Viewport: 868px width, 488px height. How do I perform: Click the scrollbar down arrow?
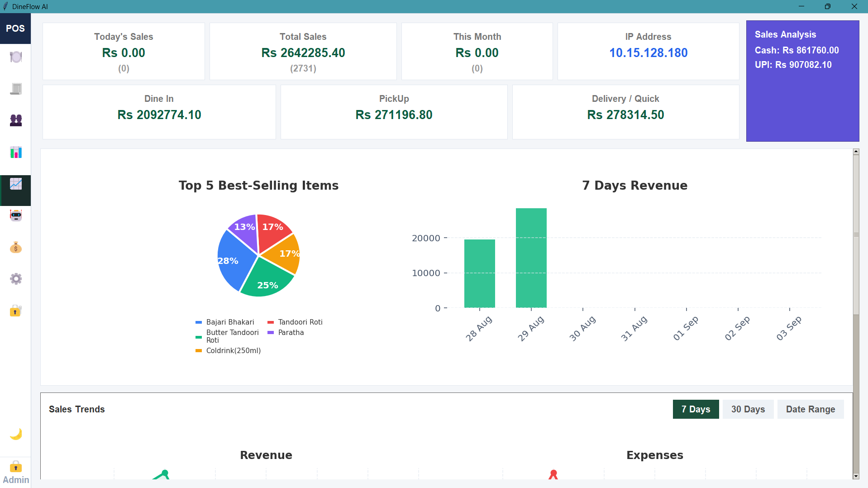coord(856,476)
